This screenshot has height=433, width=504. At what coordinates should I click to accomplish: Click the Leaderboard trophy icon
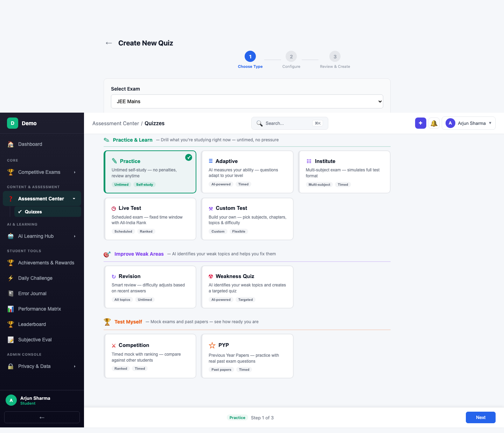coord(11,324)
